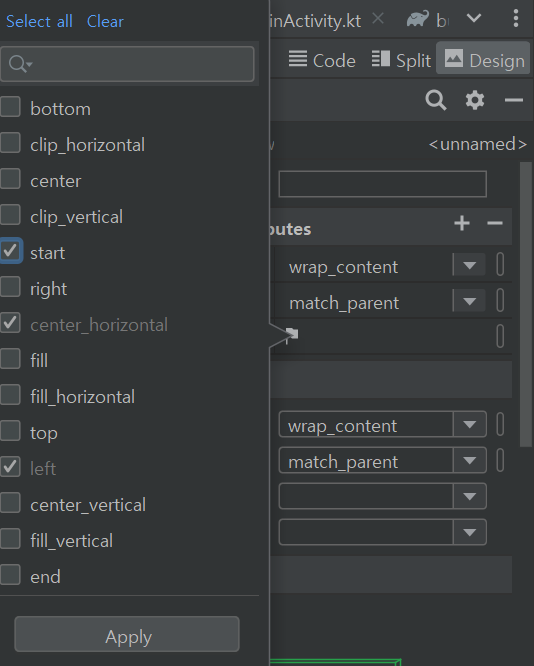The height and width of the screenshot is (666, 534).
Task: Tick the top checkbox
Action: [x=11, y=431]
